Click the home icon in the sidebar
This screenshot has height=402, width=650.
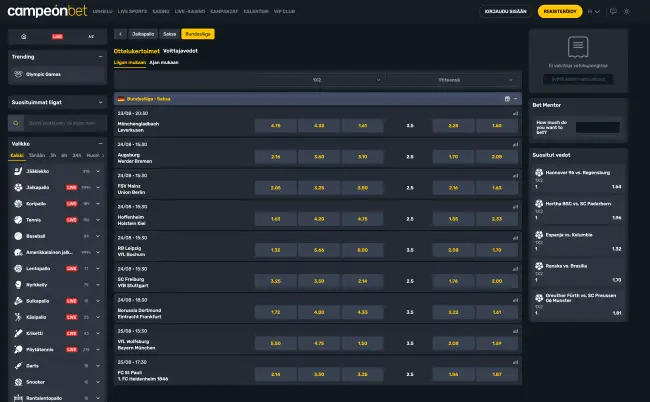click(24, 35)
